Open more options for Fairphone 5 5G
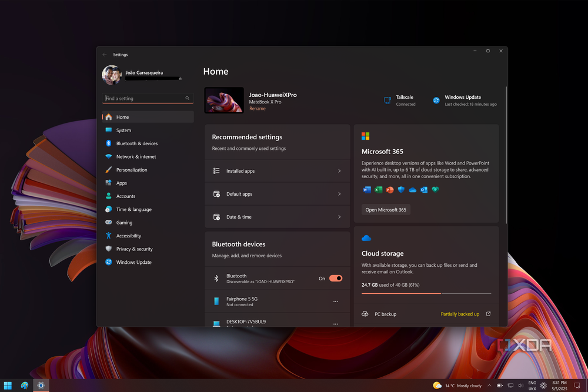This screenshot has width=588, height=392. click(x=336, y=301)
